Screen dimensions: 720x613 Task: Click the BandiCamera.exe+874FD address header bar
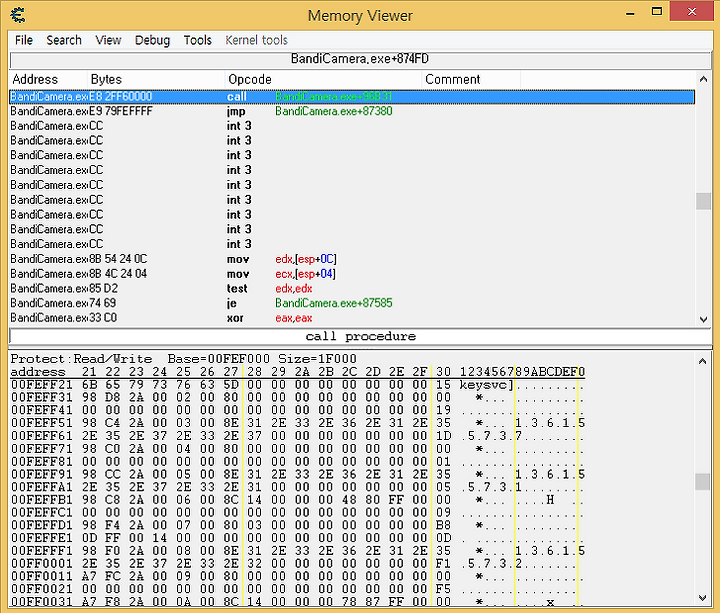click(x=360, y=59)
